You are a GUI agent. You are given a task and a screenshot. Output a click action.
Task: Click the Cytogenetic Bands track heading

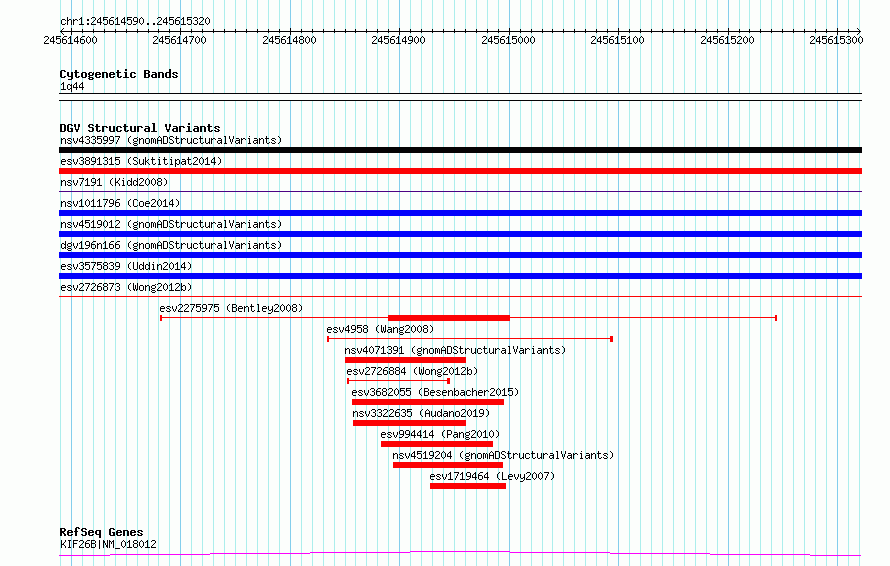coord(119,74)
